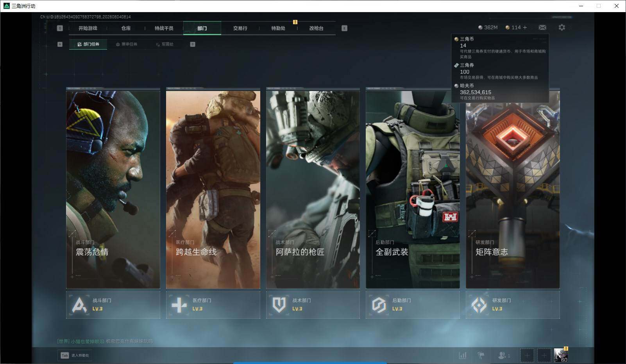626x364 pixels.
Task: Click the yellow alert badge above 特勤处
Action: (295, 22)
